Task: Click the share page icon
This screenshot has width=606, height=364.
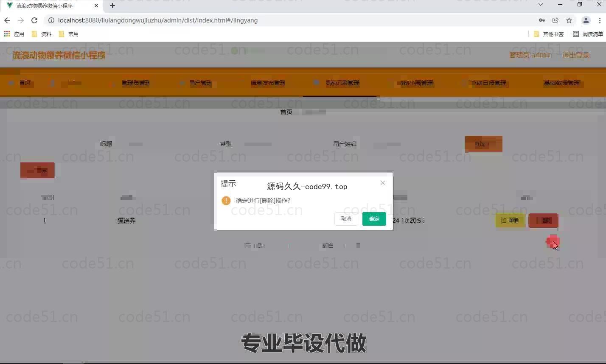Action: pos(555,20)
